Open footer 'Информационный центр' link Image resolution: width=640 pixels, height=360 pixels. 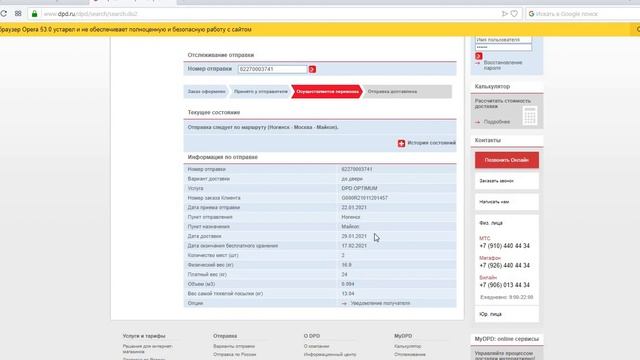330,354
